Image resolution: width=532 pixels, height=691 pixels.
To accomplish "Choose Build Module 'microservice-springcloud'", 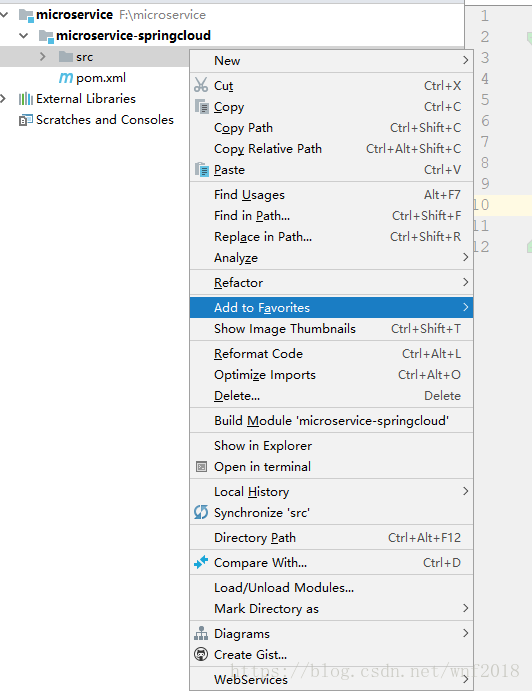I will coord(331,420).
